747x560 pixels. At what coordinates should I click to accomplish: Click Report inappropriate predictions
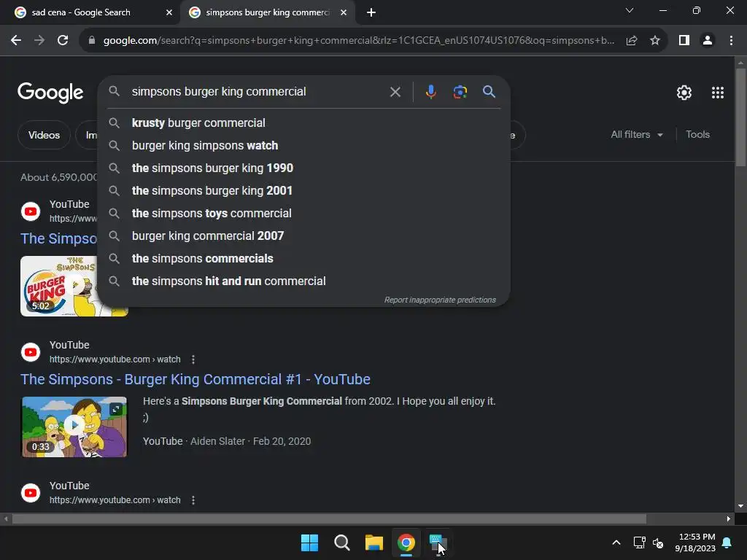tap(440, 300)
